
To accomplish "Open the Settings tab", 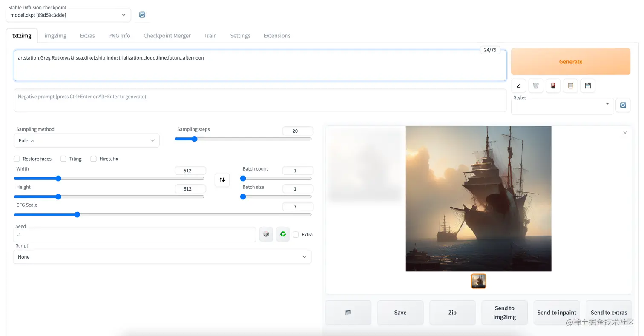I will click(x=240, y=36).
